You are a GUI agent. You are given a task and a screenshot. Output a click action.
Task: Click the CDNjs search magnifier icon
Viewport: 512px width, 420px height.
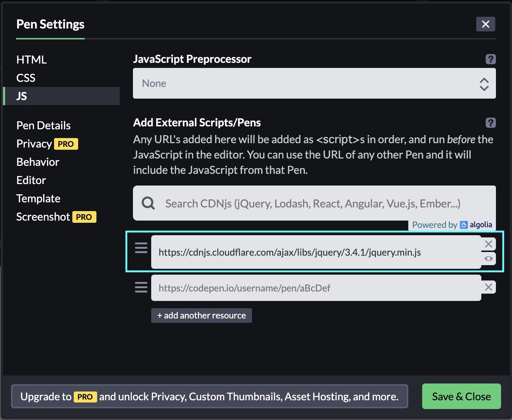[x=148, y=203]
